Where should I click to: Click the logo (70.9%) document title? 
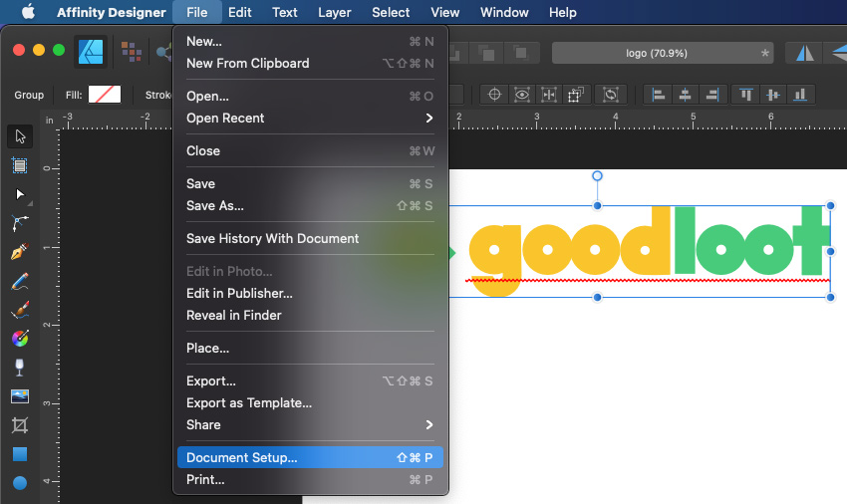tap(663, 53)
